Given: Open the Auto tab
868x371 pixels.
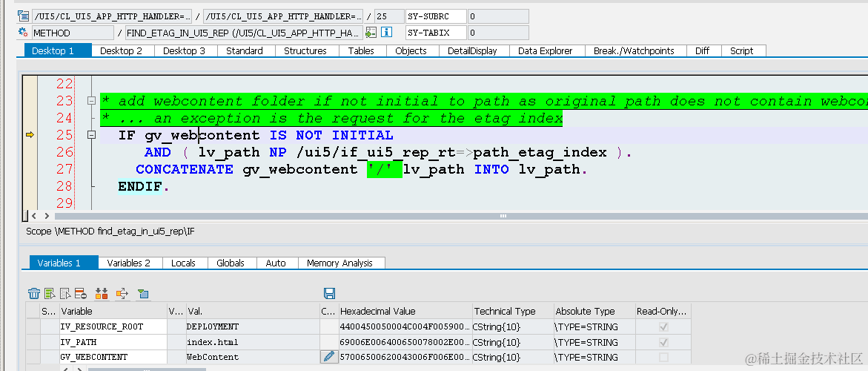Looking at the screenshot, I should 276,263.
